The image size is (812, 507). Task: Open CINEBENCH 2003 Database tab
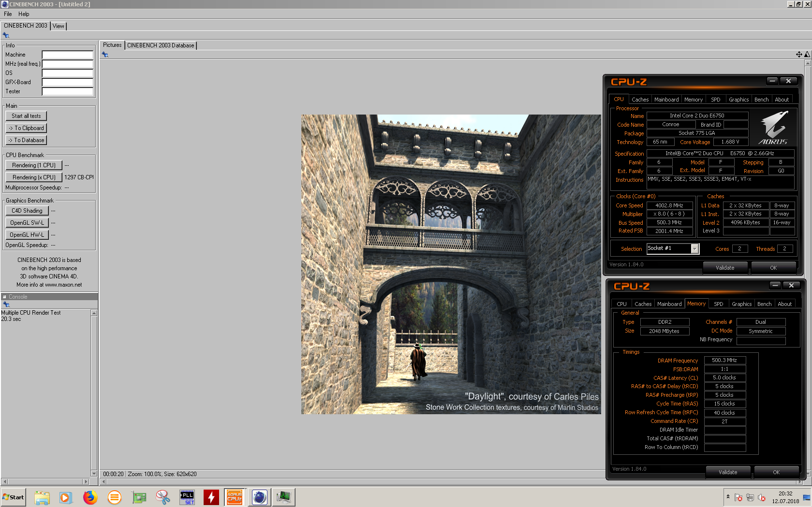pyautogui.click(x=161, y=45)
